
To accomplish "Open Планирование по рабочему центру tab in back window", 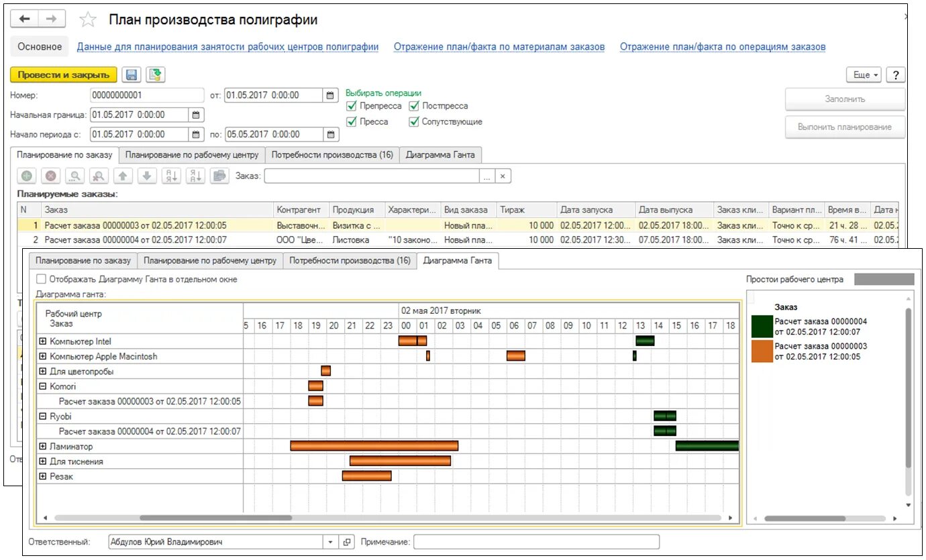I will (x=192, y=155).
